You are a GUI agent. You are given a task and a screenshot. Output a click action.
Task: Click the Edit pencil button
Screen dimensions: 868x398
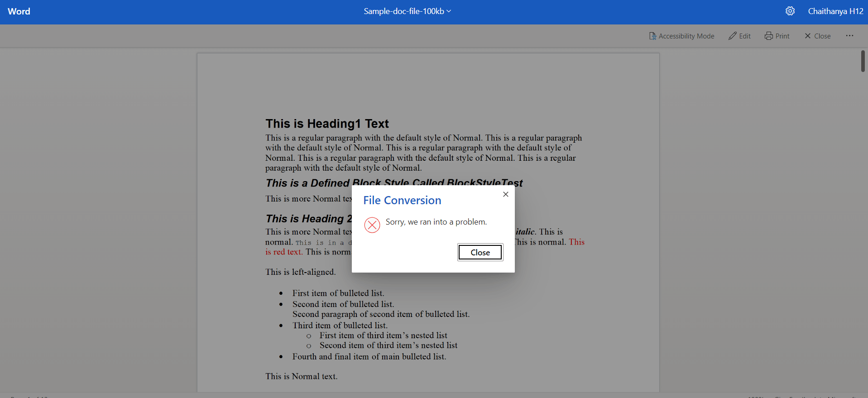coord(739,36)
